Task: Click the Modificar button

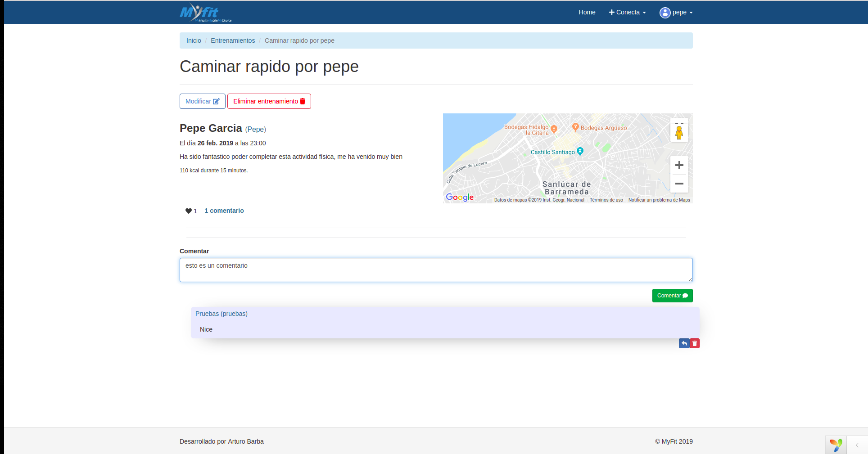Action: (x=203, y=101)
